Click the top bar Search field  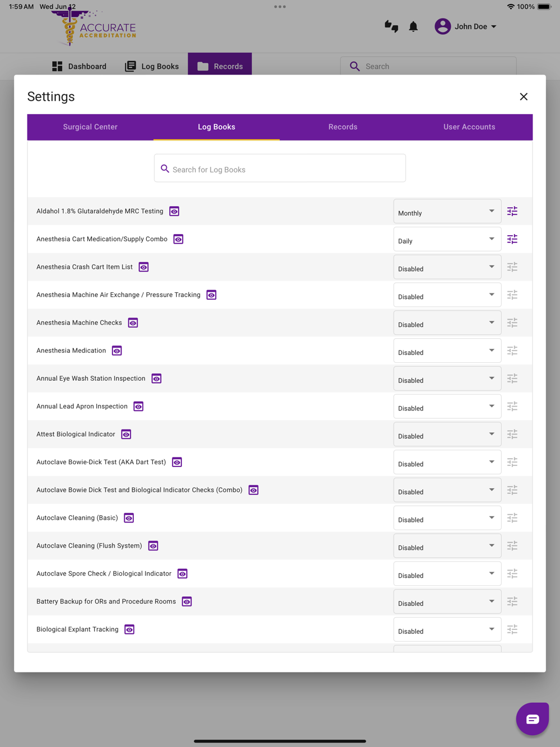pos(428,66)
